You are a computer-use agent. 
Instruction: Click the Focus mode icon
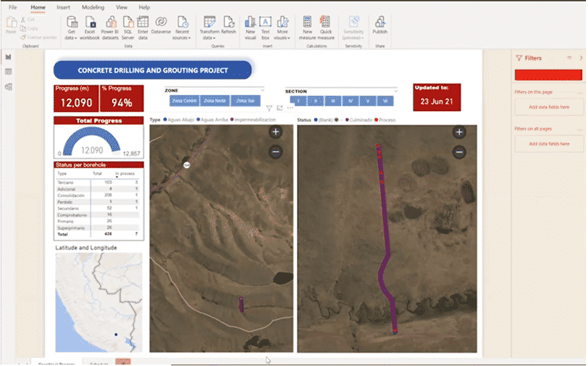pos(280,108)
